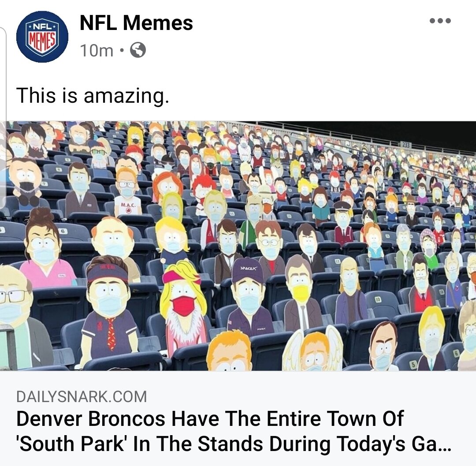Open the Denver Broncos article headline

234,431
